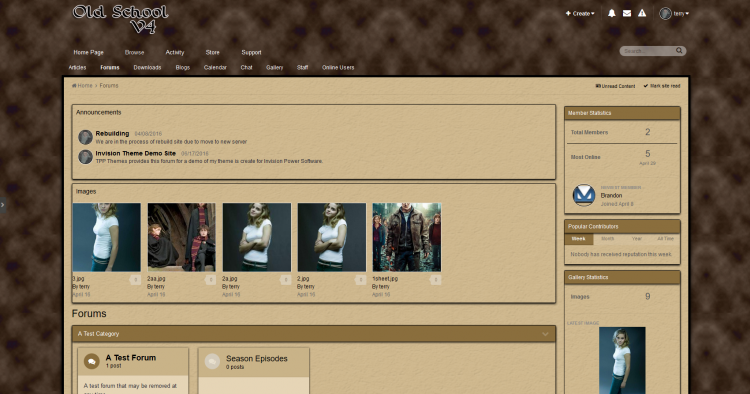View the Online Users page
This screenshot has width=750, height=394.
click(x=338, y=67)
